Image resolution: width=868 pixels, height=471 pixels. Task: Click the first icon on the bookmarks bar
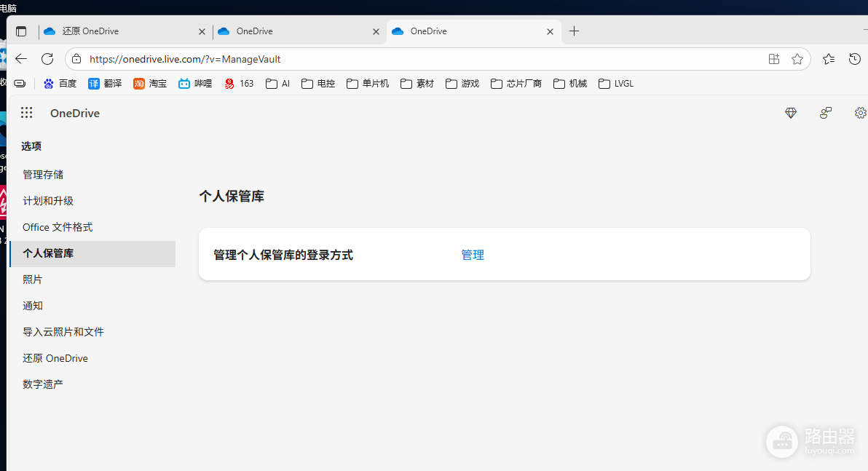20,84
